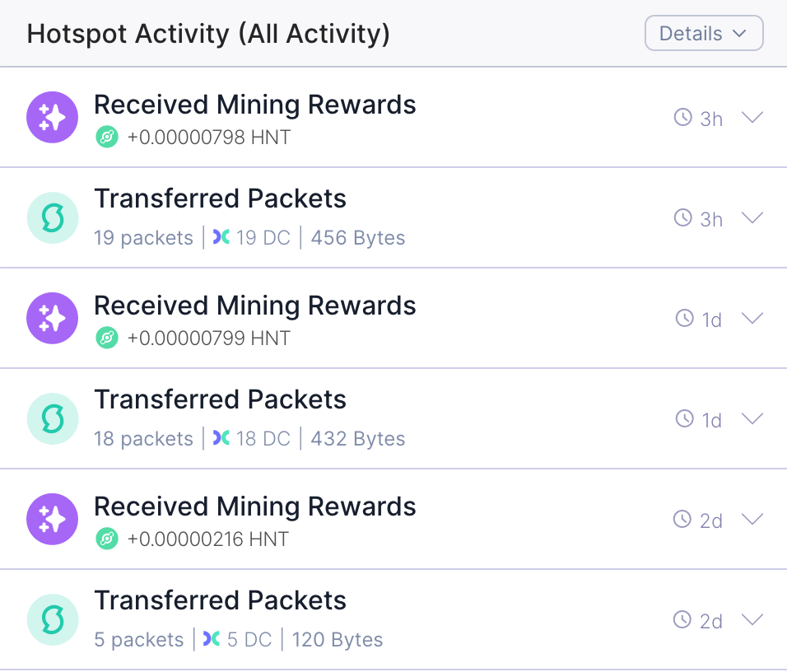Click the teal packets icon for 19 packets
Viewport: 787px width, 672px height.
coord(53,217)
